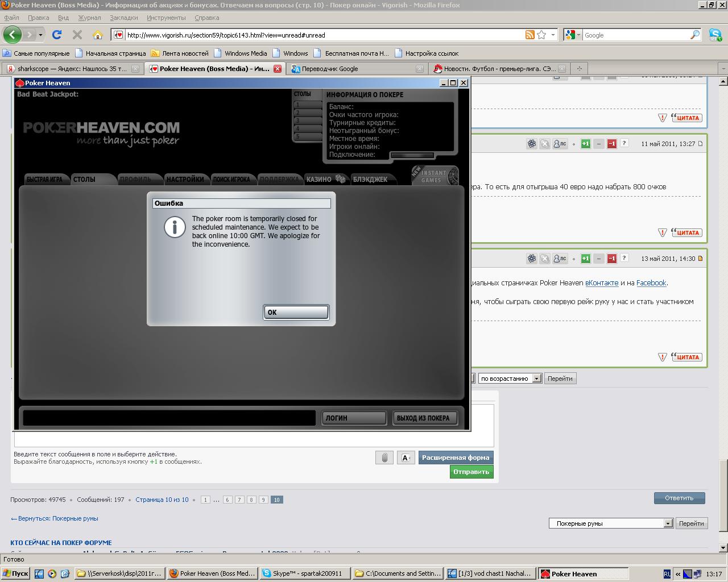Click the RSS feed icon in address bar
The image size is (728, 582).
[530, 35]
